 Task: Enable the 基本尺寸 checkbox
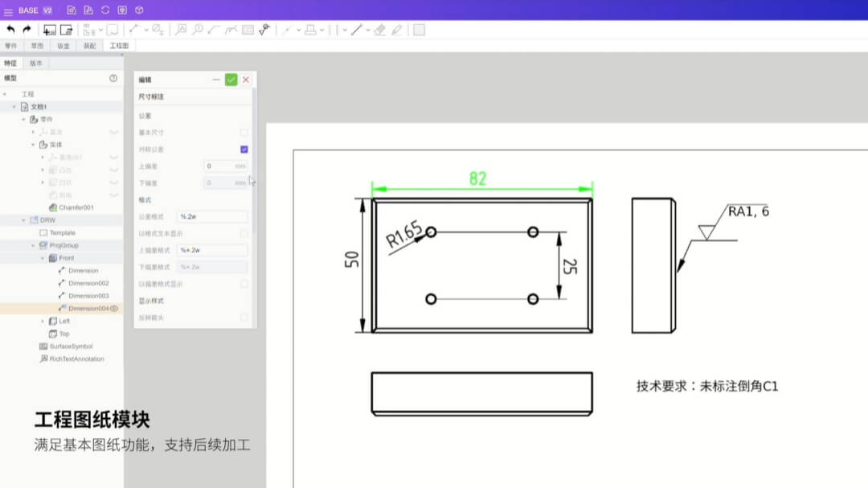click(x=244, y=132)
